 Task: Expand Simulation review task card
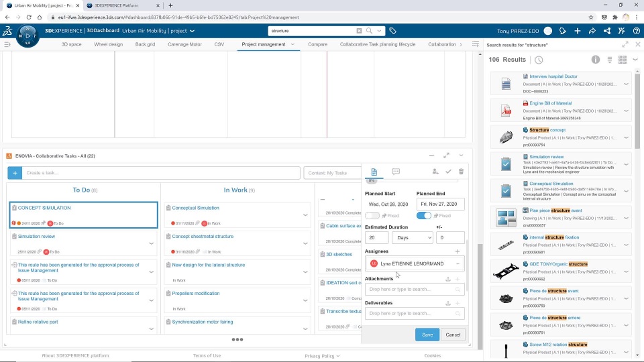pyautogui.click(x=151, y=243)
